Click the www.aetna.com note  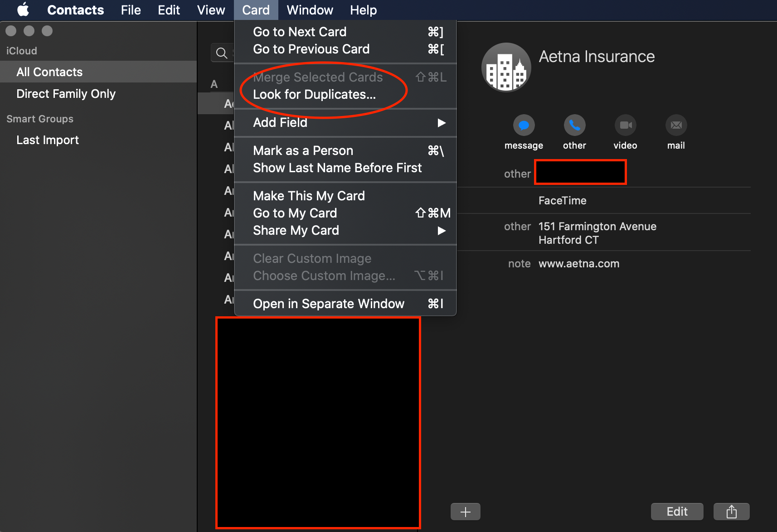579,264
